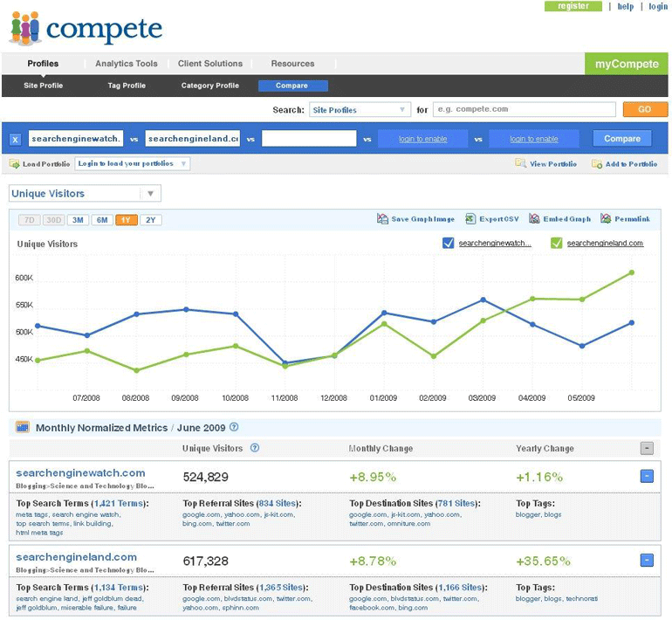Click the help link at top
The width and height of the screenshot is (672, 620).
click(625, 6)
